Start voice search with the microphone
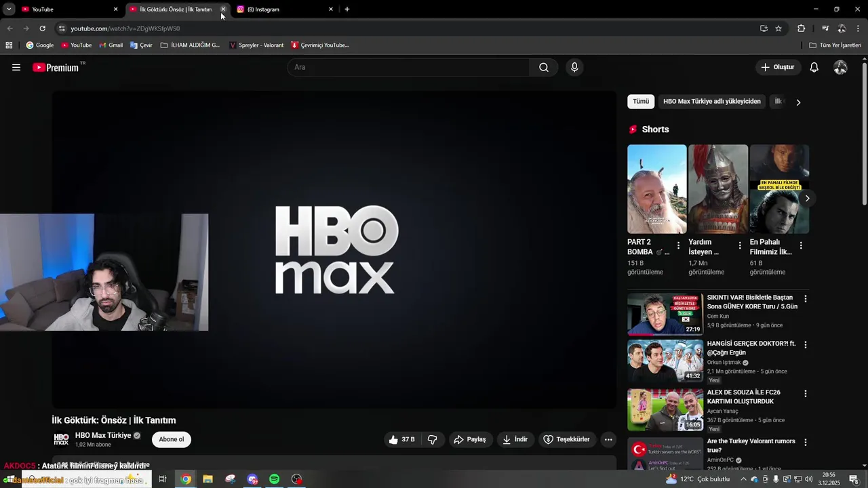868x488 pixels. click(x=574, y=67)
